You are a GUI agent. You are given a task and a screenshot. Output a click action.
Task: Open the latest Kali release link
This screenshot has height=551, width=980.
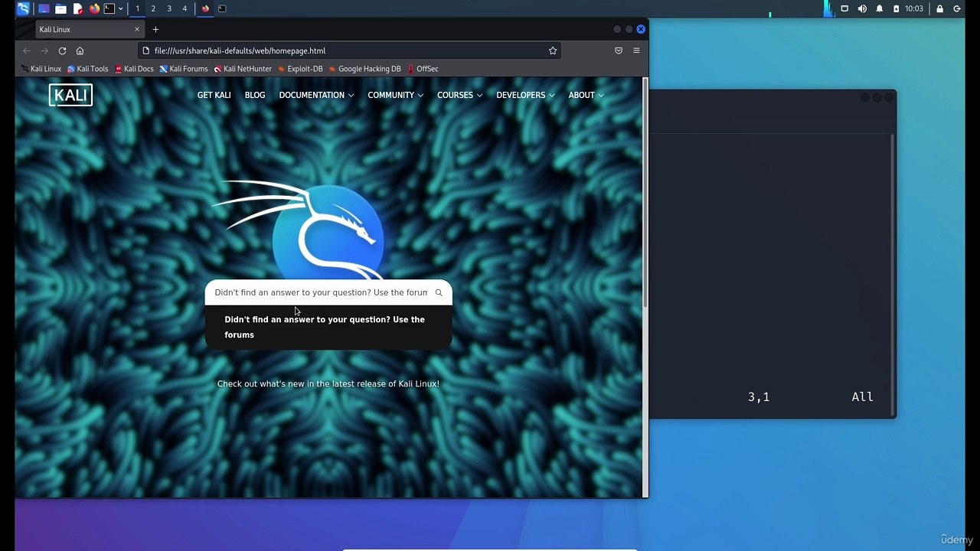pyautogui.click(x=328, y=384)
